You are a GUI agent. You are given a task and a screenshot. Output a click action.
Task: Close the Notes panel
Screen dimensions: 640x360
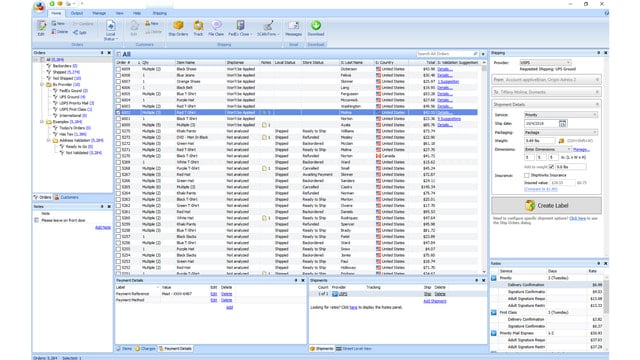pos(109,207)
